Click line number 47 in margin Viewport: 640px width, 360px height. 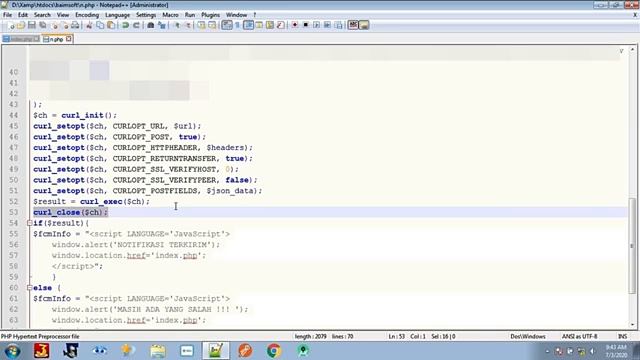13,147
